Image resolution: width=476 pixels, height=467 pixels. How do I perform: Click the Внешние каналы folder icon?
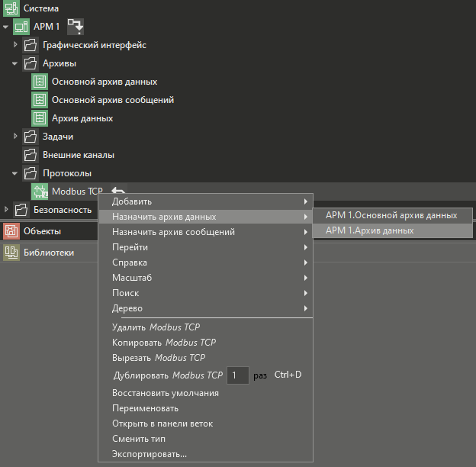[x=31, y=155]
